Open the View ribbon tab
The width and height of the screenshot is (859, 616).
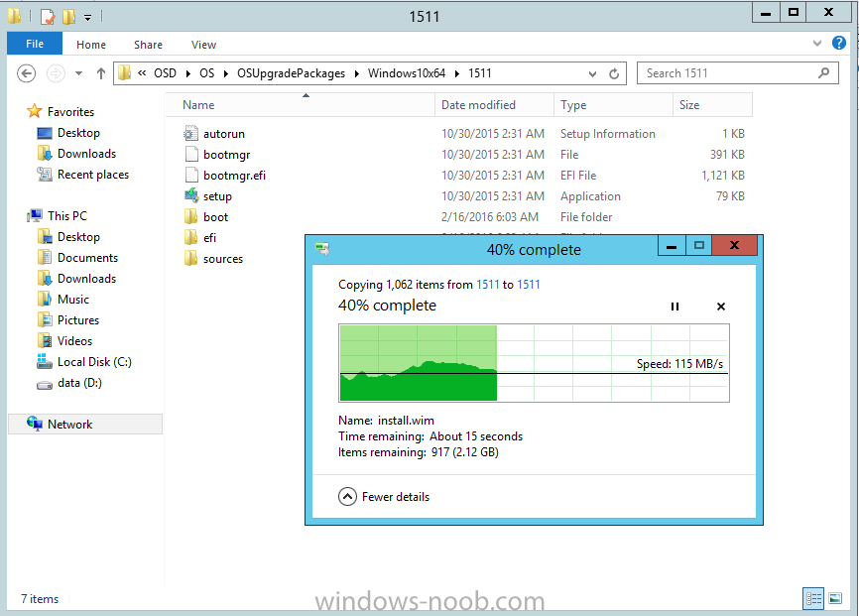[203, 45]
